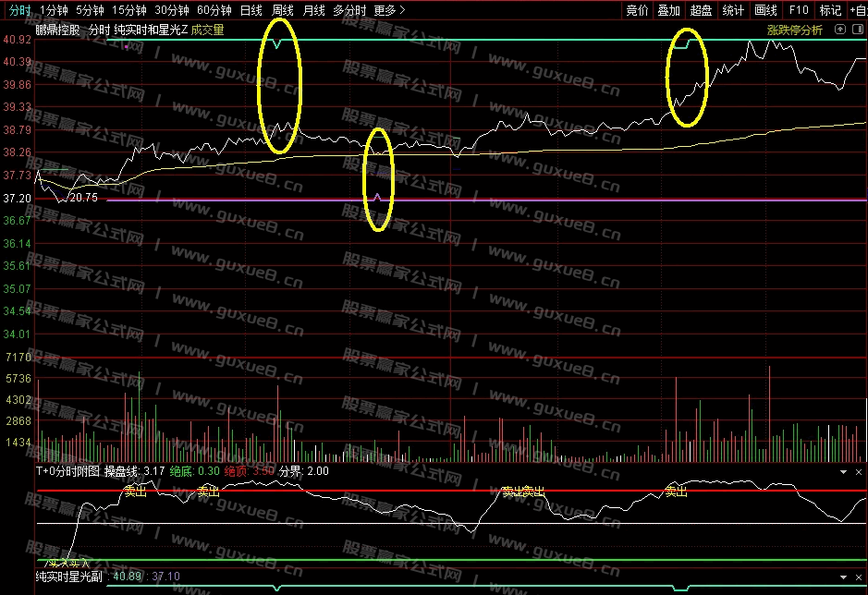Close the 纯实时星光副 indicator panel

pyautogui.click(x=859, y=577)
